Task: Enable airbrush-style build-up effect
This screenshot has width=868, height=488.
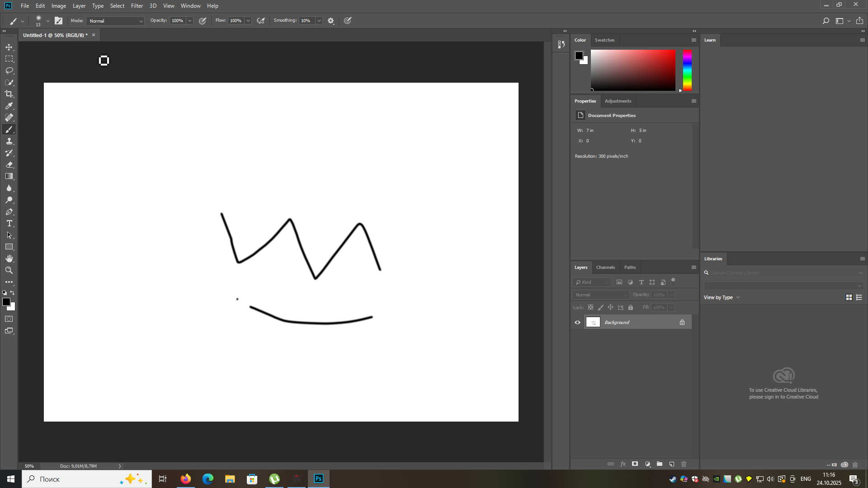Action: [x=261, y=21]
